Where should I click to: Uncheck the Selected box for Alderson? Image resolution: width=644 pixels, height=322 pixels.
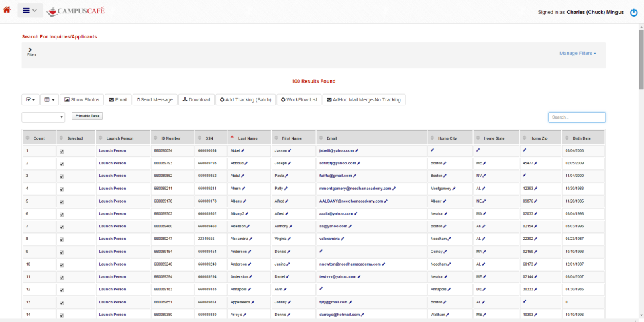pyautogui.click(x=62, y=227)
